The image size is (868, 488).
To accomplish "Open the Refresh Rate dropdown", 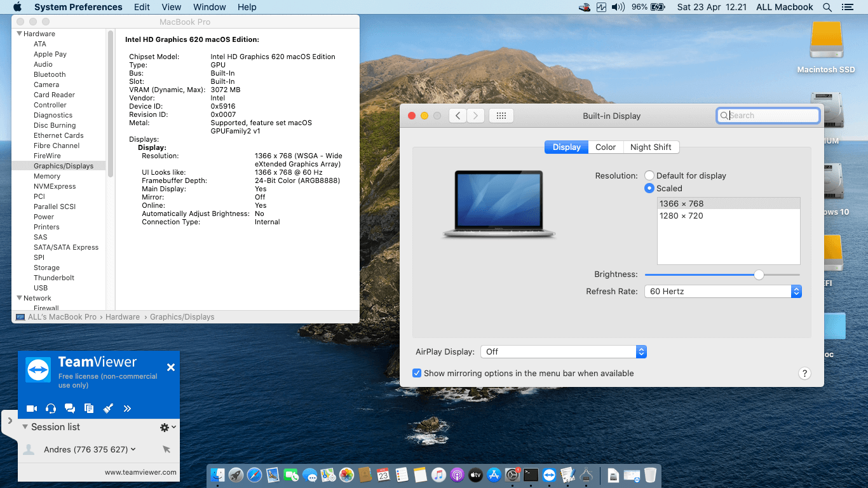I will [723, 291].
